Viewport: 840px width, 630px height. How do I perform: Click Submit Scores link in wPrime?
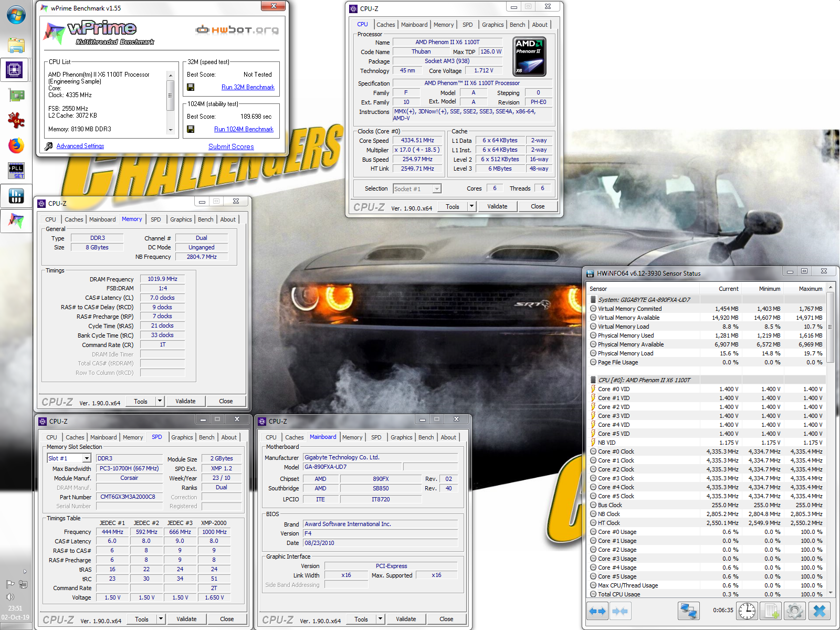tap(231, 146)
